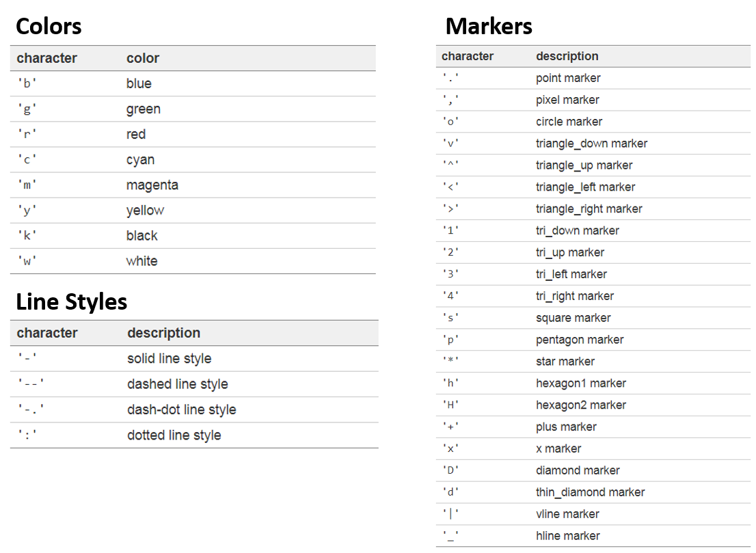The height and width of the screenshot is (553, 756).
Task: Select the pentagon marker text
Action: click(x=580, y=340)
